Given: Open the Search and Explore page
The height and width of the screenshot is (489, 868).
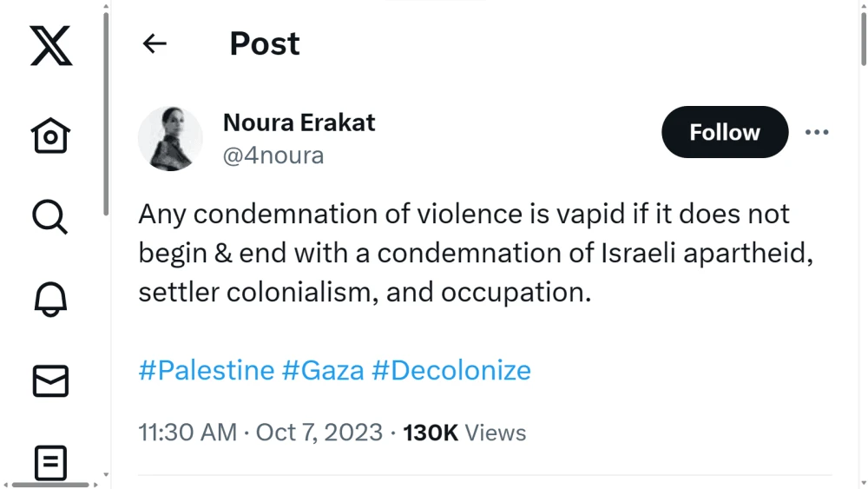Looking at the screenshot, I should click(x=50, y=216).
